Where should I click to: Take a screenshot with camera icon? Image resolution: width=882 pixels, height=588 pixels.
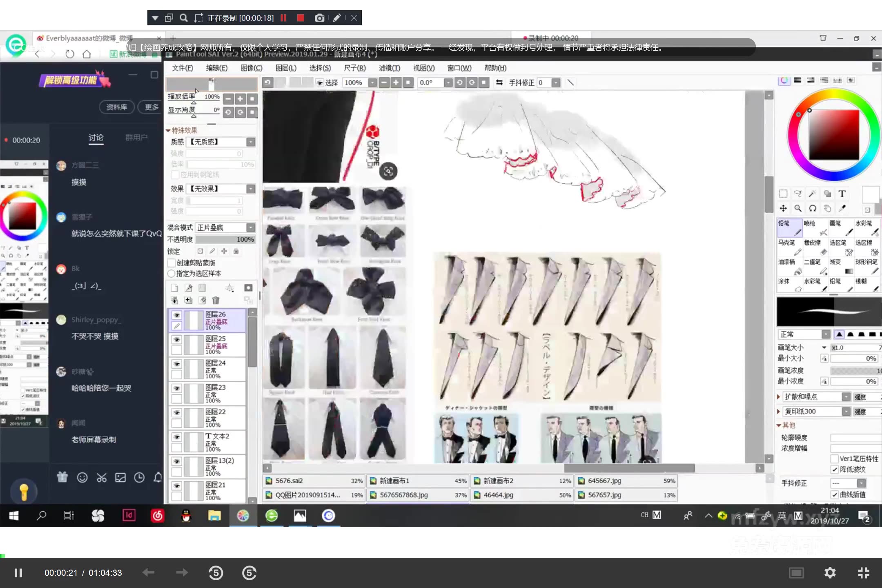click(320, 18)
